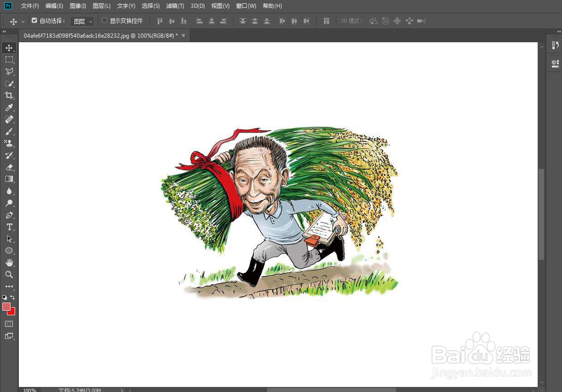The width and height of the screenshot is (562, 392).
Task: Click 3D zoom camera mode icon
Action: (421, 21)
